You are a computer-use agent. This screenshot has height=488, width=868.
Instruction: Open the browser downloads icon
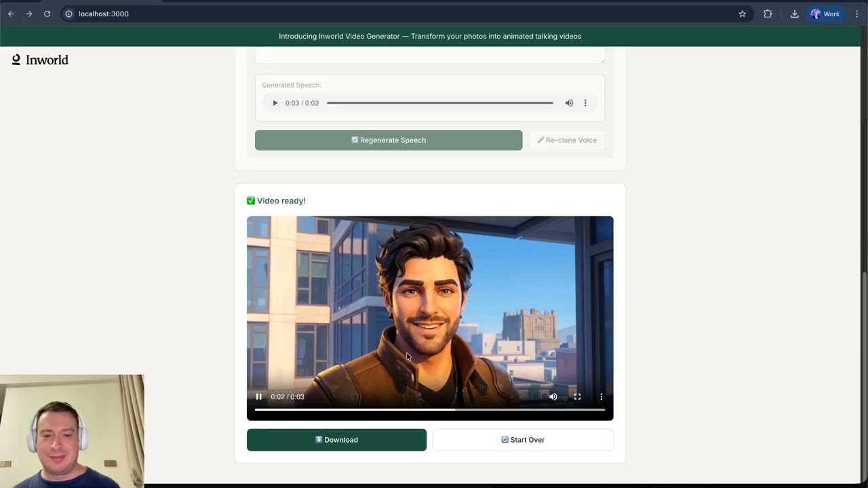coord(794,14)
